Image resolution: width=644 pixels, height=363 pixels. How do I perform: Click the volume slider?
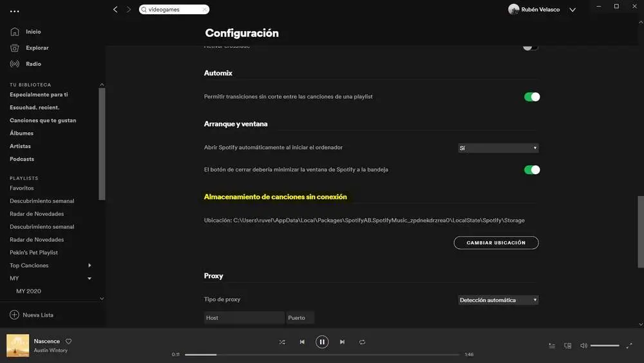coord(605,346)
